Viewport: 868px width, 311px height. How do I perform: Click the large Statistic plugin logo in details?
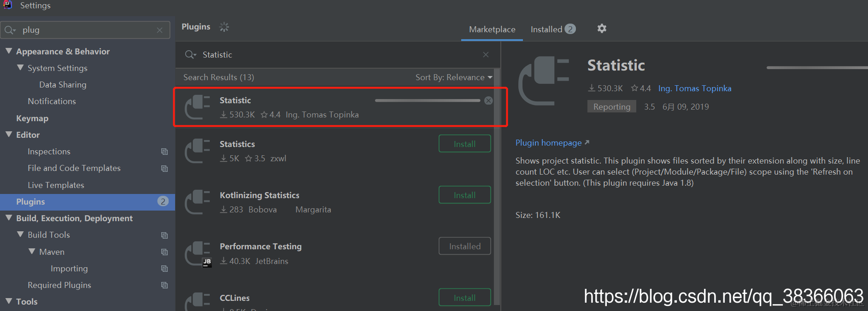[x=544, y=81]
